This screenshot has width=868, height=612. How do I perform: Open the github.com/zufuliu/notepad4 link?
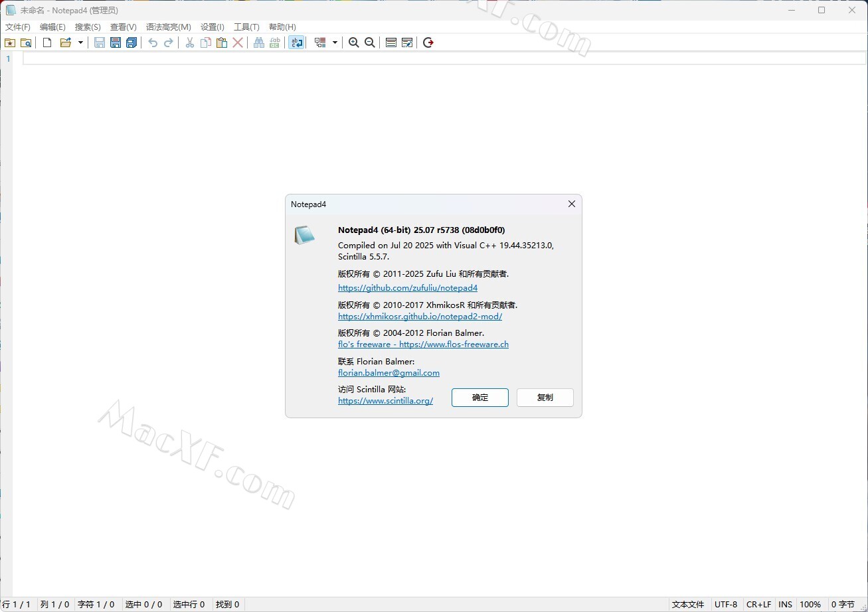point(408,288)
